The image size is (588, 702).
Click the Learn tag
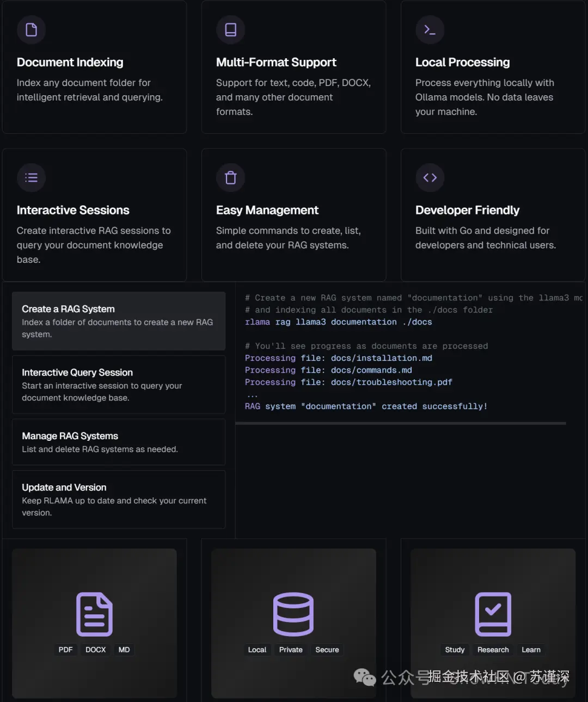(531, 650)
